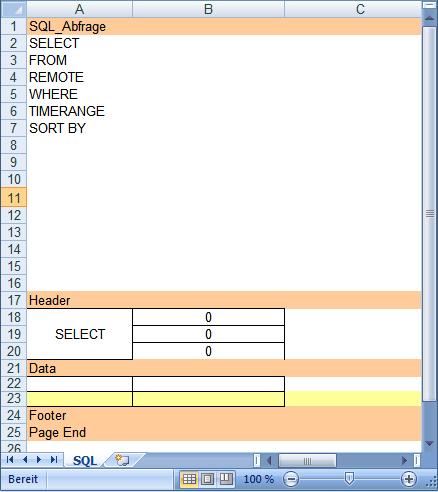
Task: Click the zoom out minus button
Action: coord(291,479)
